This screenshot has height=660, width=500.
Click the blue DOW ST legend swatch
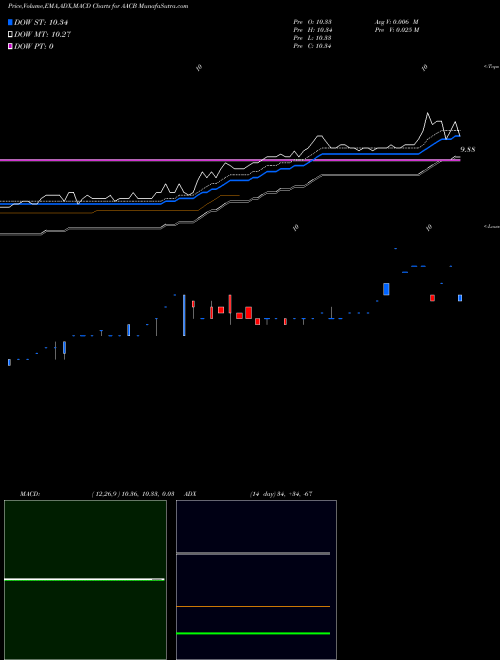tap(10, 22)
